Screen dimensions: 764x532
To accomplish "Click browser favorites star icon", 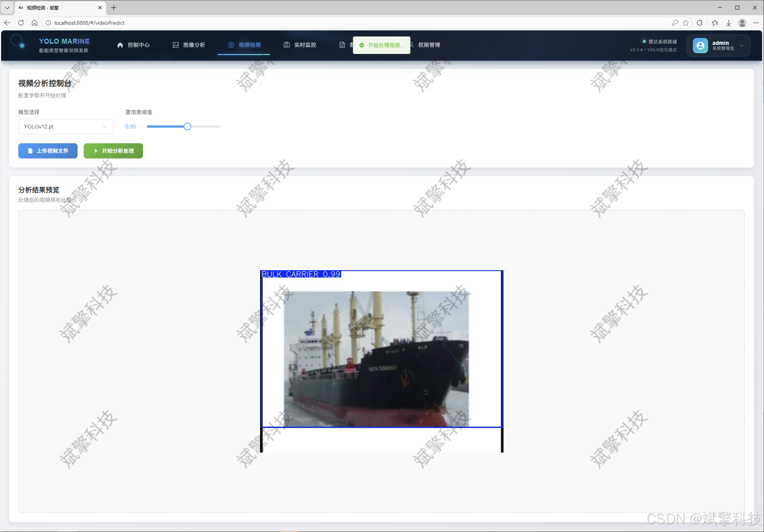I will (686, 23).
